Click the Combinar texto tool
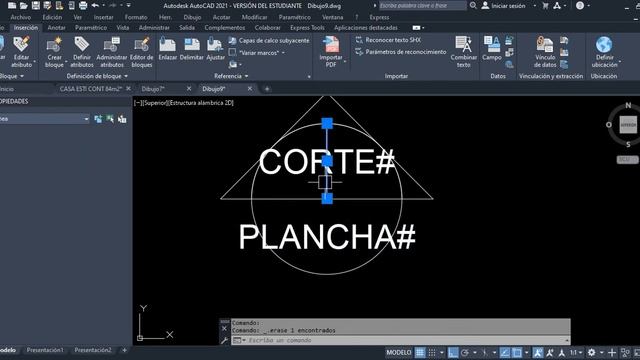640x360 pixels. click(x=463, y=52)
